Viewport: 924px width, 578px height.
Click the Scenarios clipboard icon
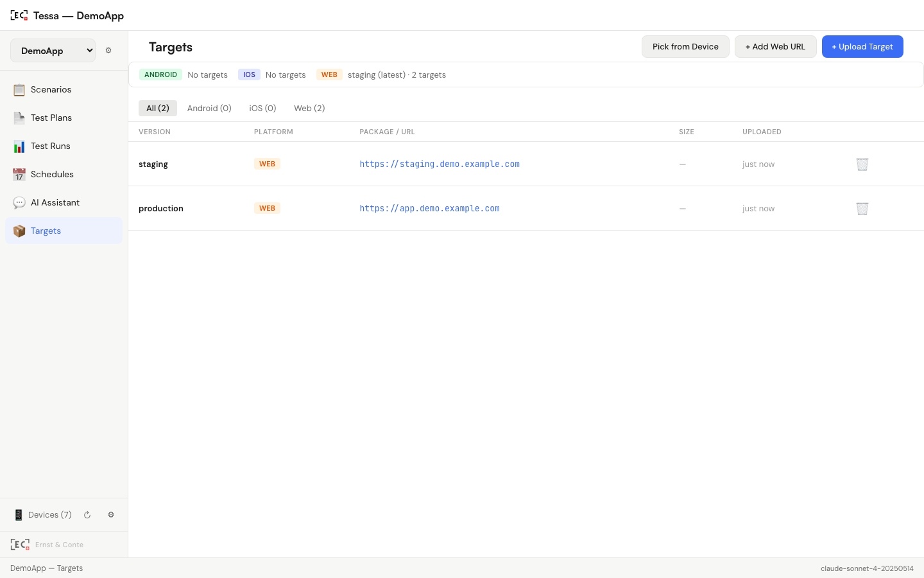[19, 90]
